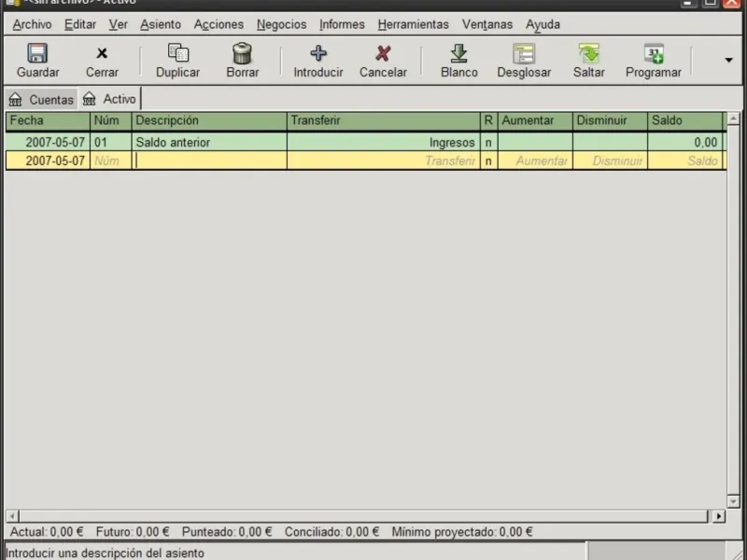The height and width of the screenshot is (560, 747).
Task: Open the Editar menu
Action: 80,24
